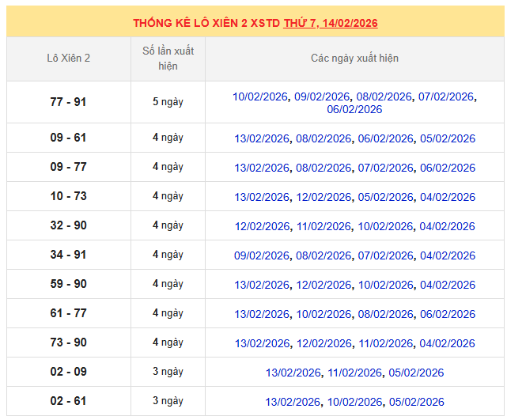
Task: Open 11/02/2026 link in 02 - 09 row
Action: 354,373
